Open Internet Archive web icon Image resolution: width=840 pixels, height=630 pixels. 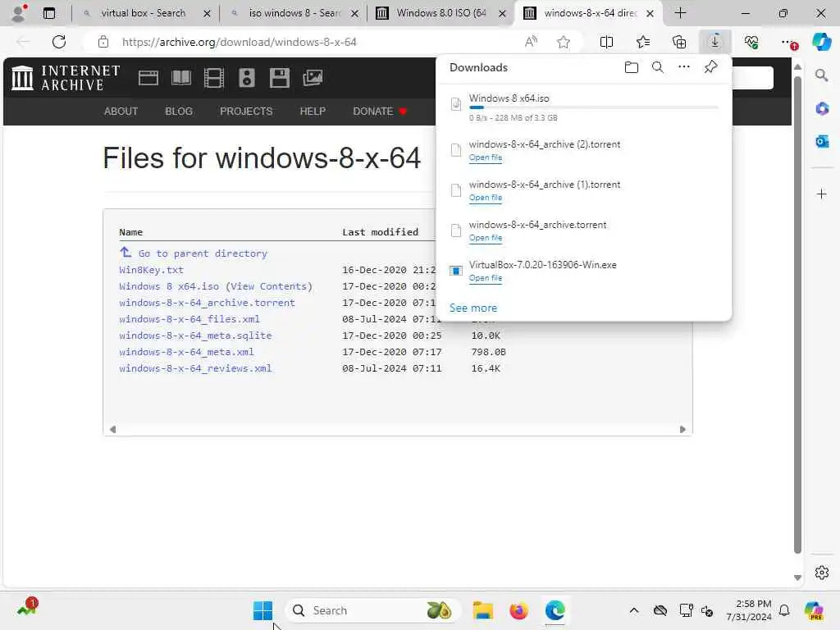click(148, 78)
